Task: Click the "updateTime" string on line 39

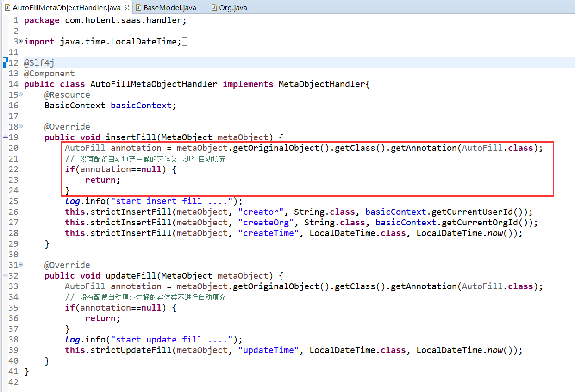Action: click(x=269, y=350)
